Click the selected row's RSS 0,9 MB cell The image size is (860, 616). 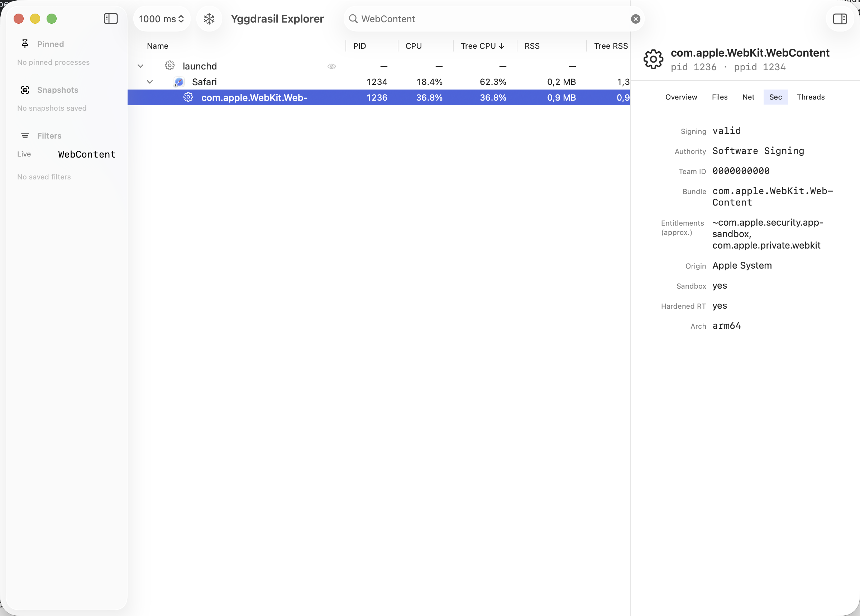click(561, 97)
